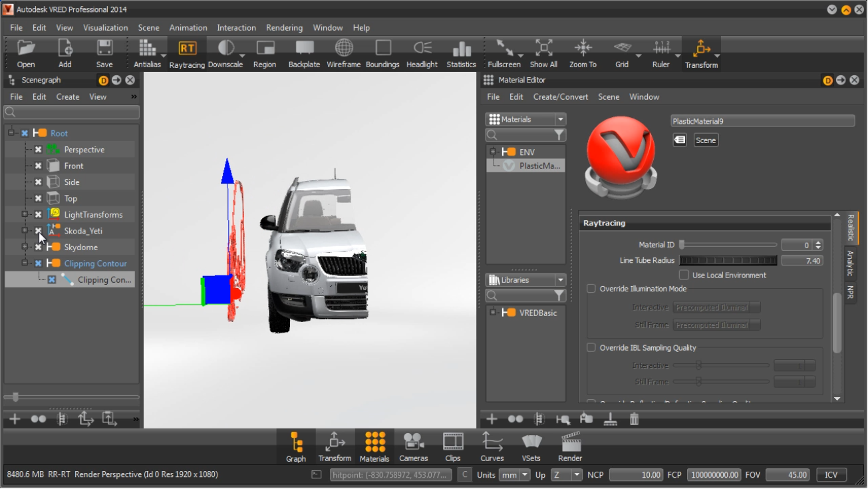
Task: Toggle visibility checkbox of Front camera
Action: click(x=38, y=166)
